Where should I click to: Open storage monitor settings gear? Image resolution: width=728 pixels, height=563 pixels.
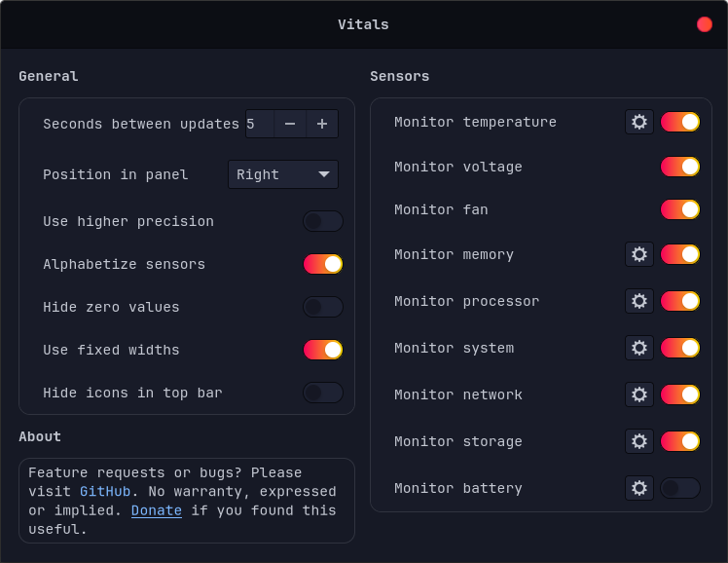point(638,441)
